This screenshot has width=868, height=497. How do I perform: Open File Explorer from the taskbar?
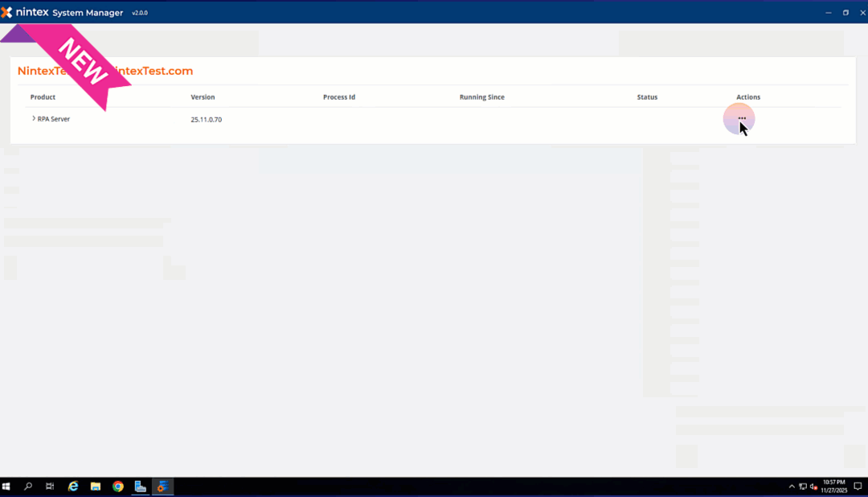click(95, 487)
